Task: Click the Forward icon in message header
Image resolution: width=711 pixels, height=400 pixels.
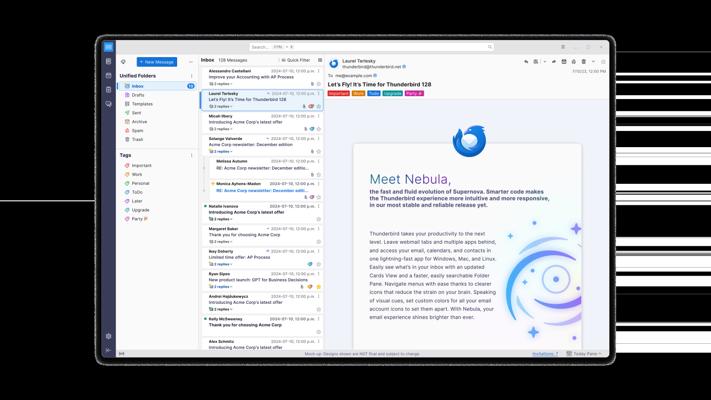Action: point(554,62)
